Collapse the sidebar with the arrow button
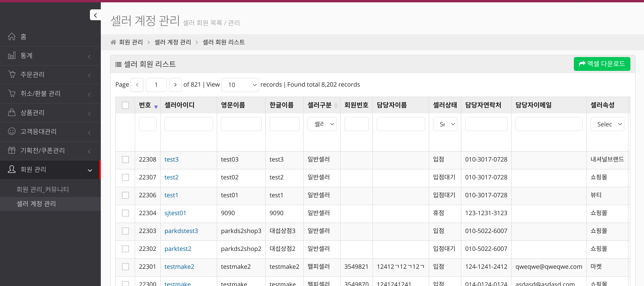This screenshot has width=644, height=286. [x=95, y=15]
